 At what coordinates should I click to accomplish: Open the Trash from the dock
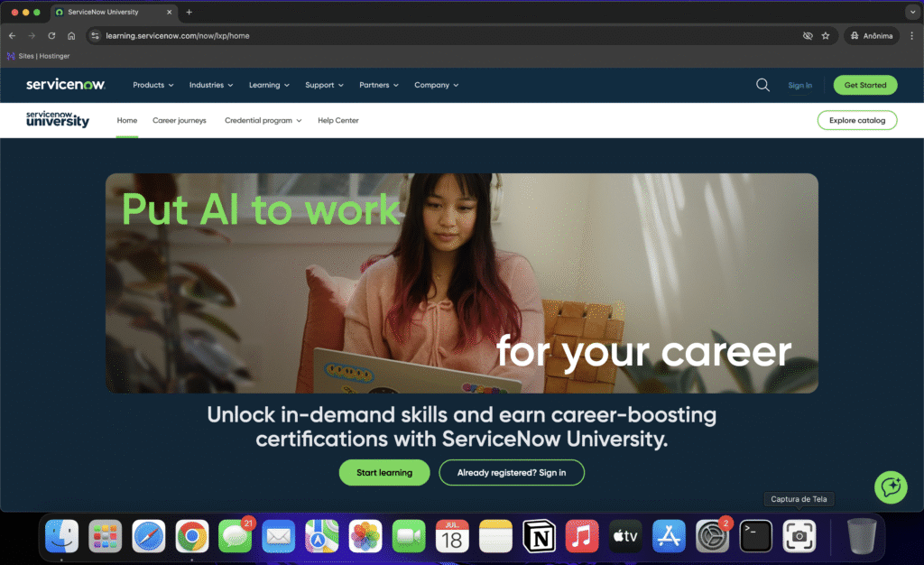861,536
